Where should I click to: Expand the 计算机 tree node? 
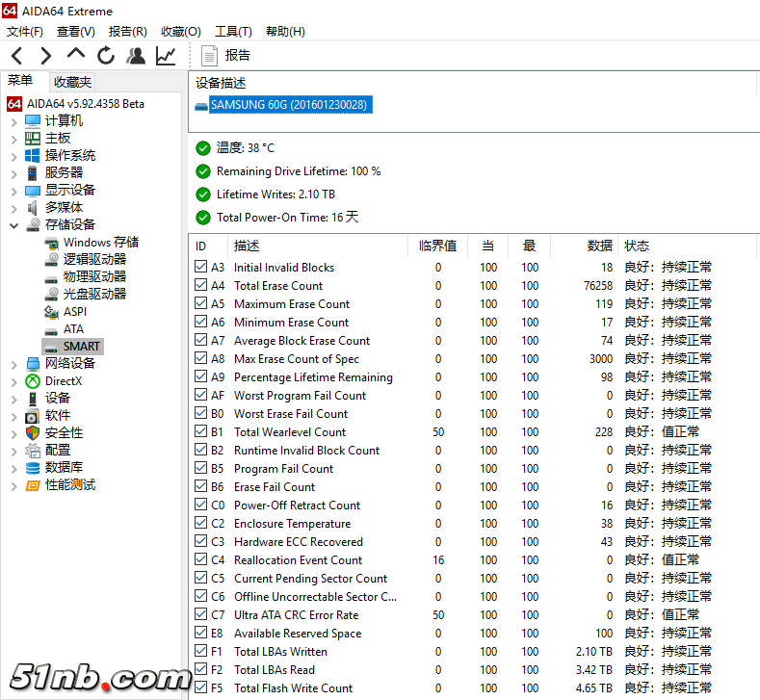click(13, 121)
